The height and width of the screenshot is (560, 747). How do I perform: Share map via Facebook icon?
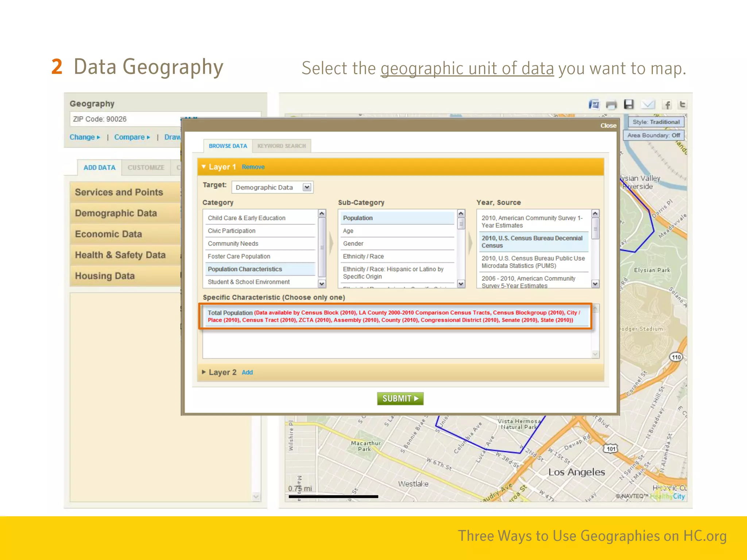coord(667,105)
